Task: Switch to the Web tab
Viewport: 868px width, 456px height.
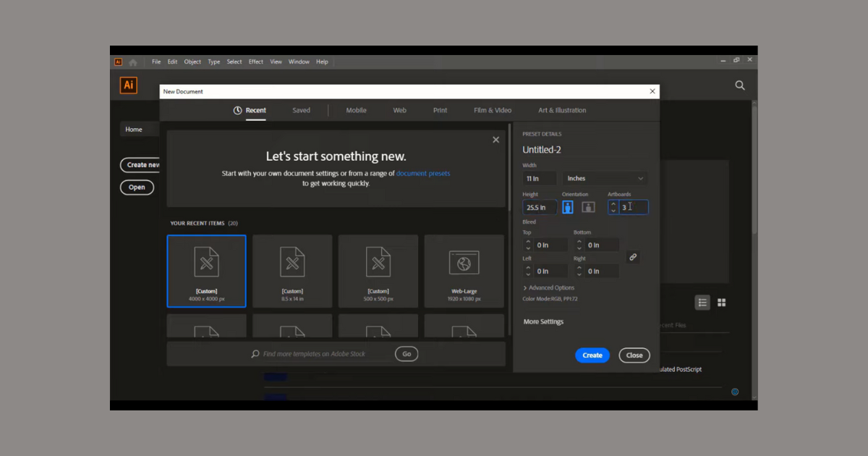Action: (400, 111)
